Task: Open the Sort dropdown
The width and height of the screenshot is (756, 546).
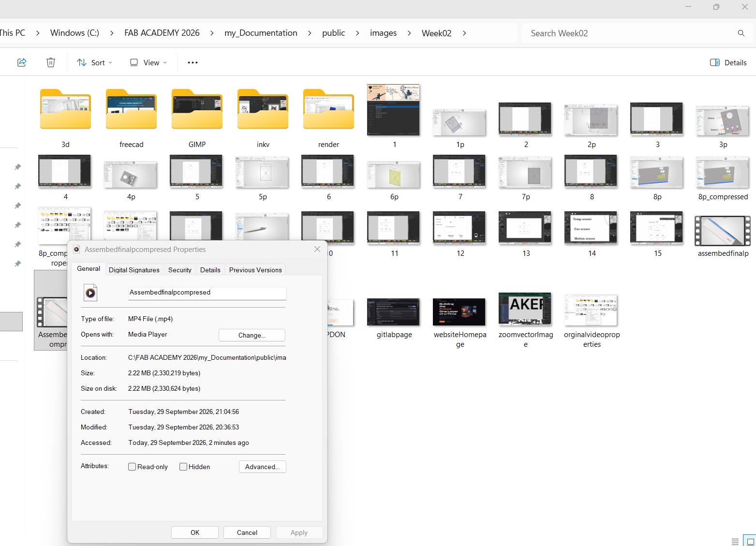Action: coord(95,62)
